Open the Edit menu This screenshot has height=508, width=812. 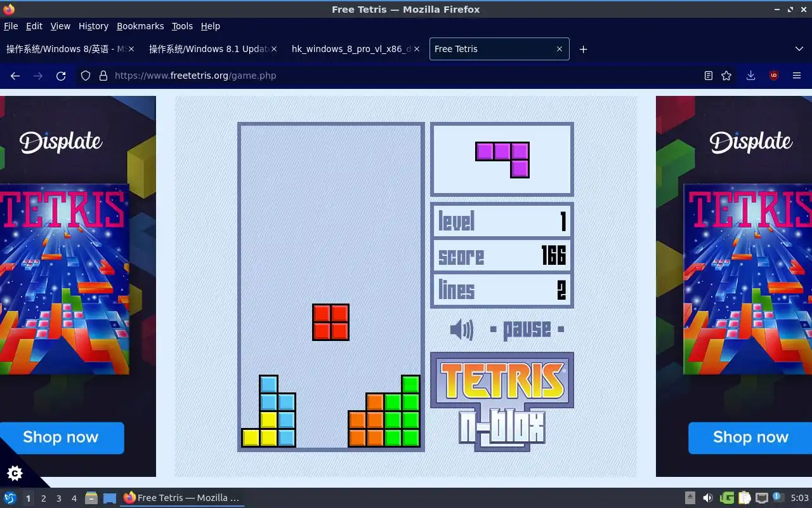[34, 26]
